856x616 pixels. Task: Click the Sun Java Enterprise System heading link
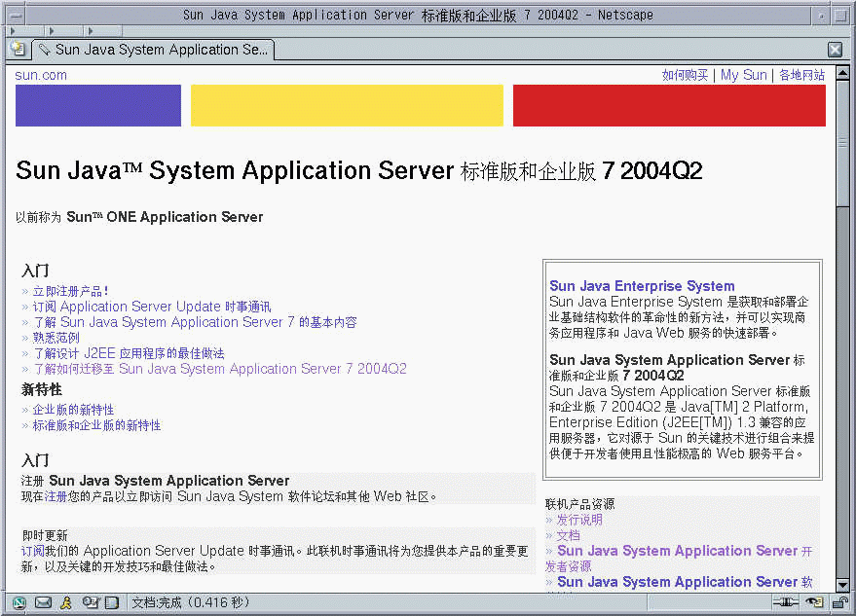click(642, 286)
